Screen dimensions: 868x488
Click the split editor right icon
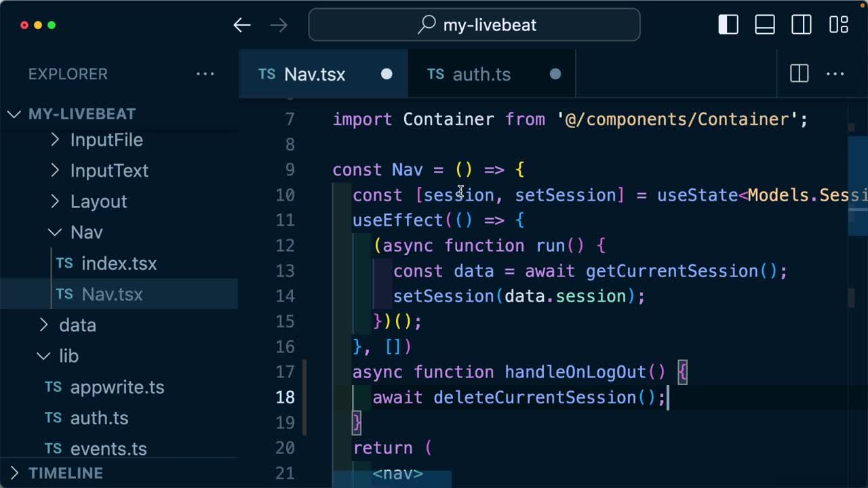click(800, 74)
